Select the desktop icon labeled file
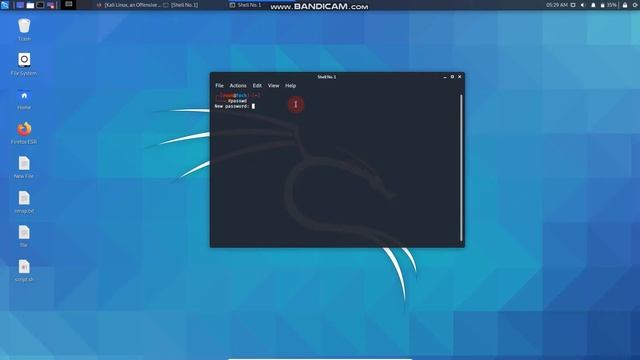640x360 pixels. click(x=24, y=236)
